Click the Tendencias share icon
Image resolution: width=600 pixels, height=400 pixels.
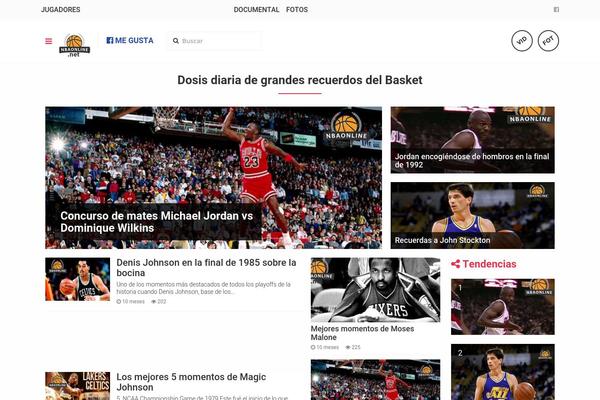click(x=455, y=264)
